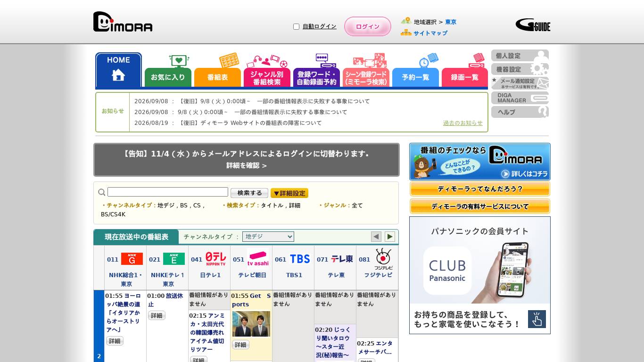Click 詳細 button under ヨーロッパ絶景の道
Screen dimensions: 644x362
click(x=115, y=341)
